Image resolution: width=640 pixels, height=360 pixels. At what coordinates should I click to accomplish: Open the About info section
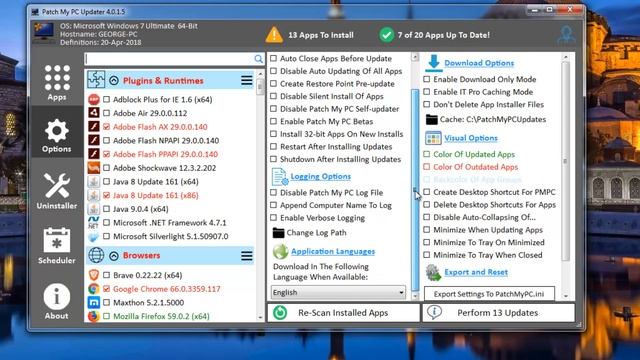point(57,302)
